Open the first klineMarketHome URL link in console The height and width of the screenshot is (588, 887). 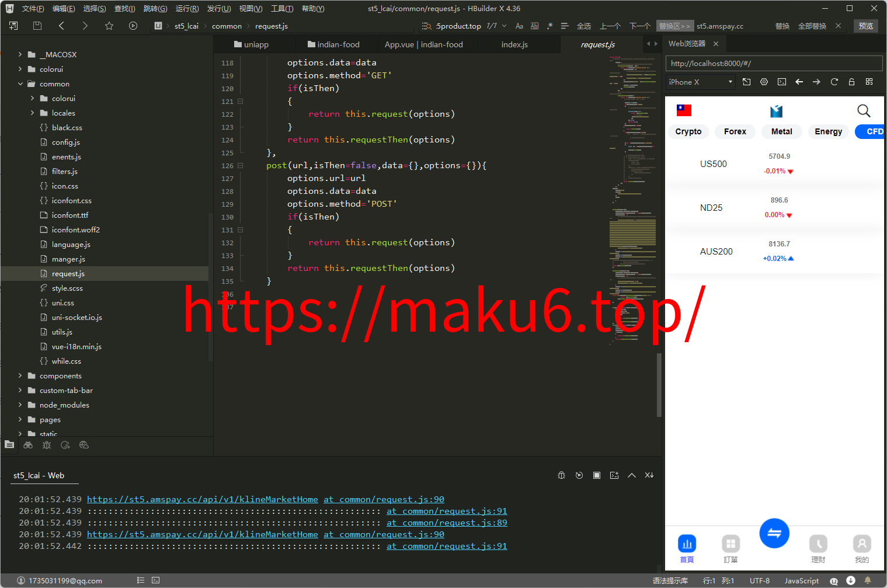click(203, 499)
